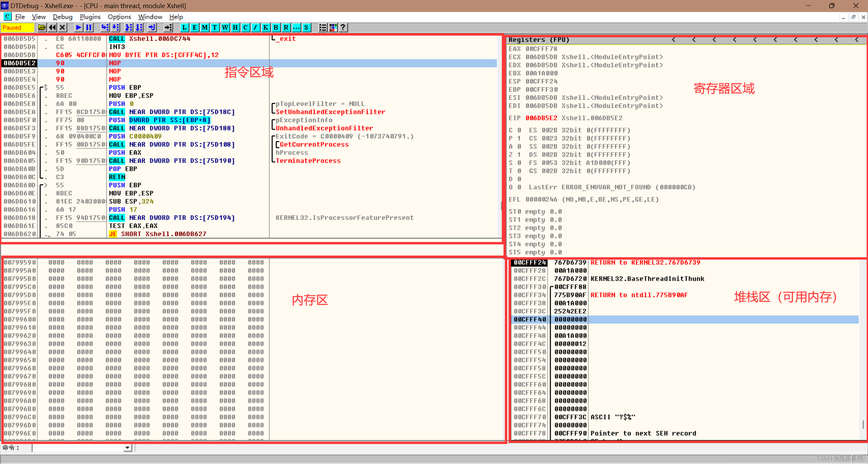Close the debugged program with the X icon

click(62, 27)
